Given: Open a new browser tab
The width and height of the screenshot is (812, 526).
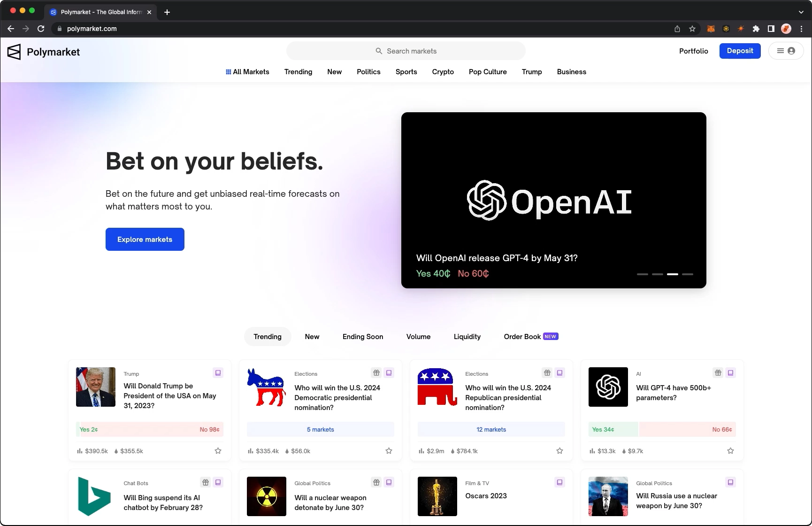Looking at the screenshot, I should coord(167,12).
